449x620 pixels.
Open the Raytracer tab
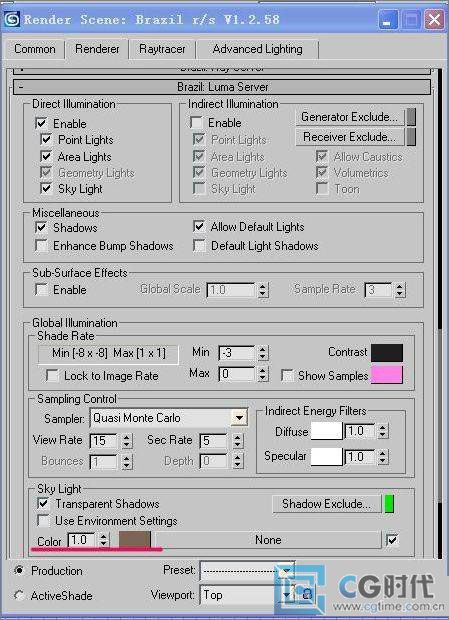pos(162,49)
